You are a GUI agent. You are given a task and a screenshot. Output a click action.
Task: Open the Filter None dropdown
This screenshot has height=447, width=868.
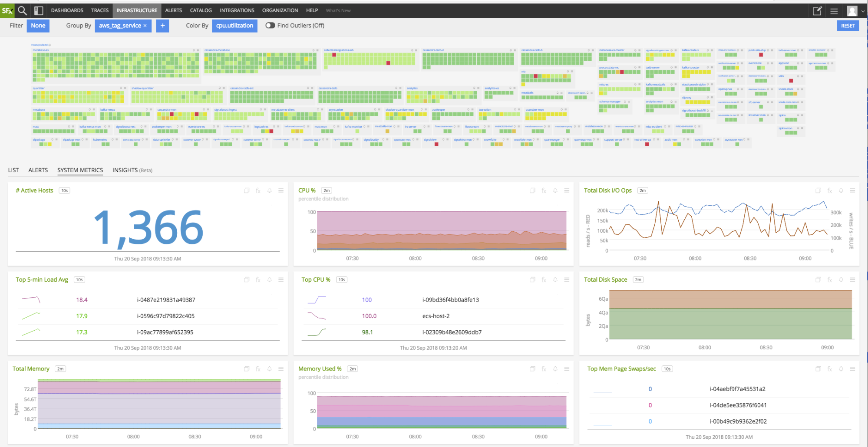click(x=38, y=26)
